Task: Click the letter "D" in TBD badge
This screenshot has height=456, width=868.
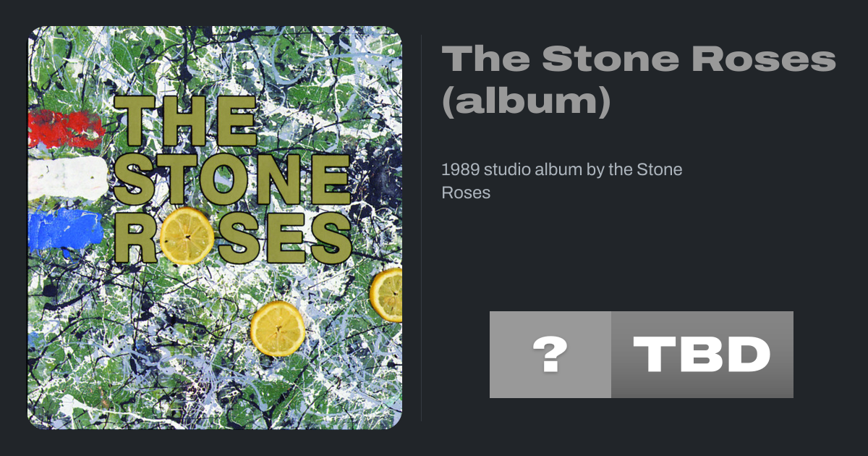Action: [745, 355]
